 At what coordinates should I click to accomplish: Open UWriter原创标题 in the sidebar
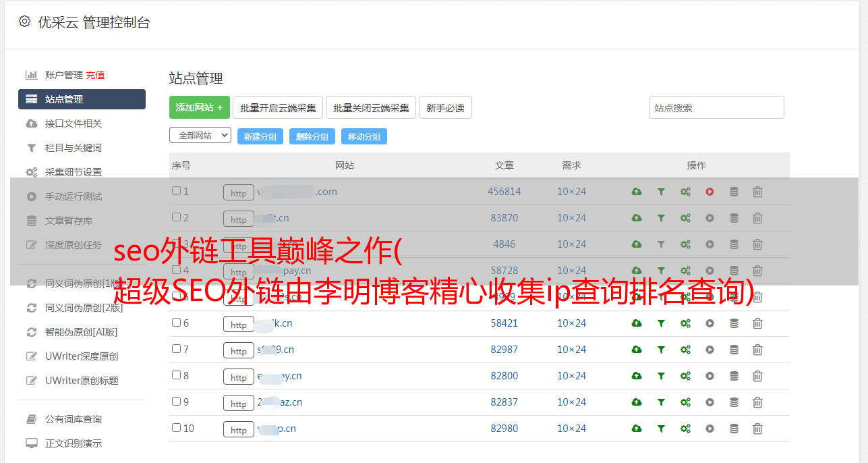[82, 381]
